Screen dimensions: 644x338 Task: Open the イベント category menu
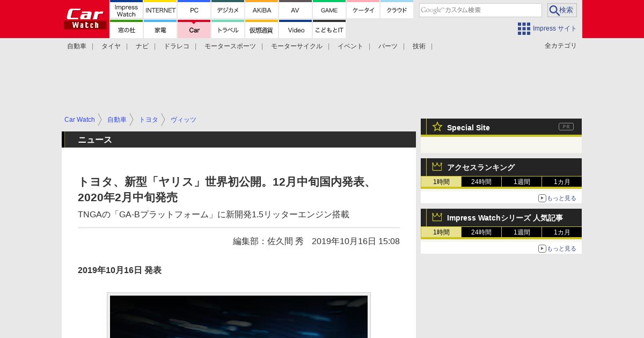tap(350, 46)
